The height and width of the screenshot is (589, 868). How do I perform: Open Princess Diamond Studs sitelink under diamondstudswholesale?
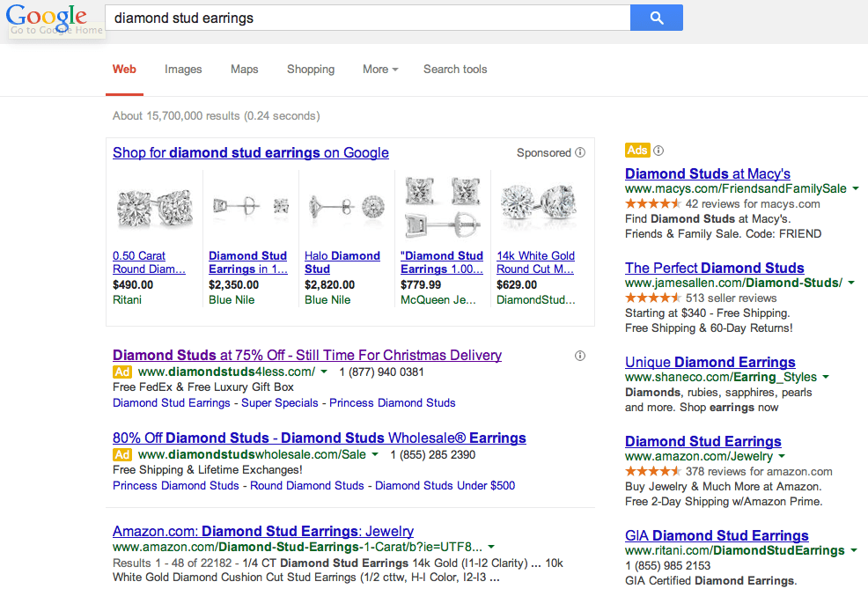(x=176, y=485)
